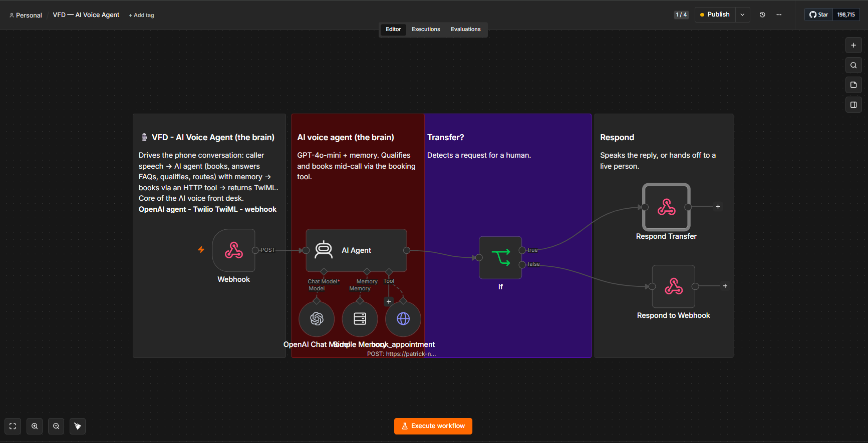
Task: Toggle the side panel button
Action: pos(853,105)
